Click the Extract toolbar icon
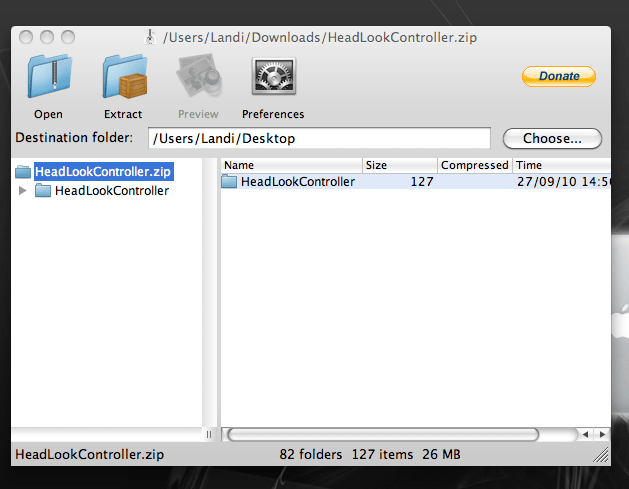Screen dimensions: 629x489 123,80
